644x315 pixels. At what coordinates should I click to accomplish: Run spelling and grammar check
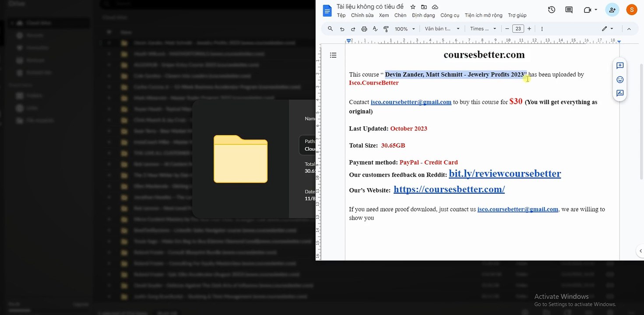[375, 29]
